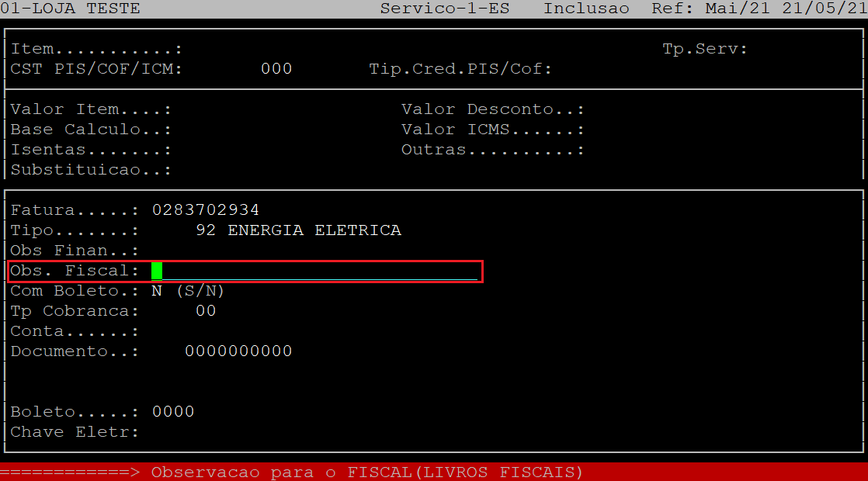Click the Fatura number 0283702934
Screen dimensions: 868x481
(x=206, y=210)
